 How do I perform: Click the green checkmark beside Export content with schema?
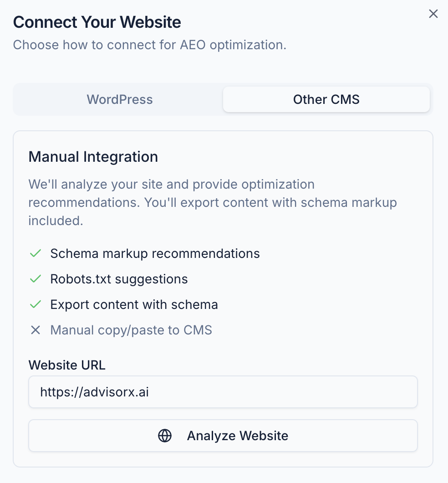pos(35,304)
